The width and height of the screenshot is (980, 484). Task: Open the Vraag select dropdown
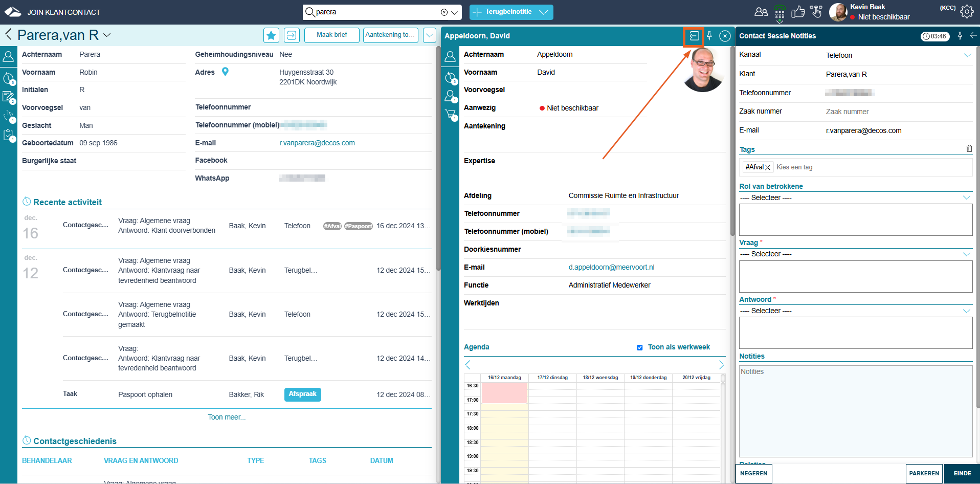click(x=855, y=254)
